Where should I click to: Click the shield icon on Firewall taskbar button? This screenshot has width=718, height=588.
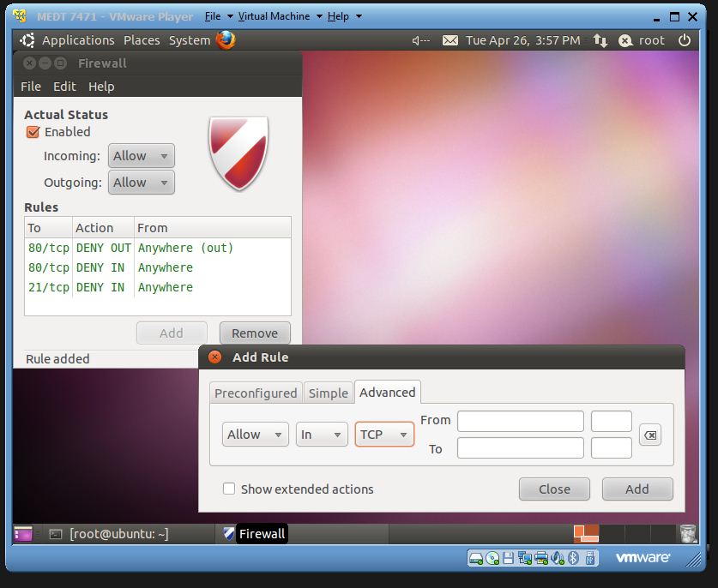point(229,533)
